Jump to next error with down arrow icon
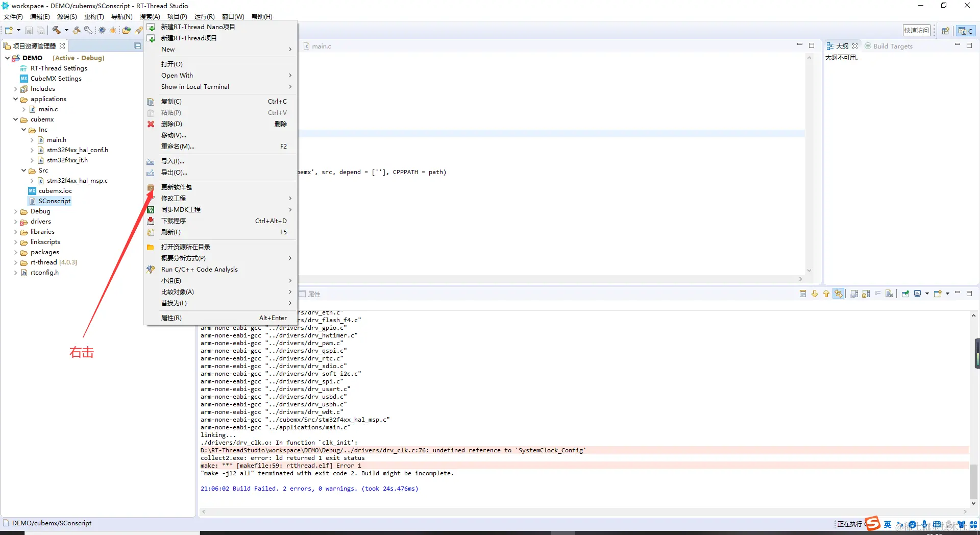 point(815,294)
